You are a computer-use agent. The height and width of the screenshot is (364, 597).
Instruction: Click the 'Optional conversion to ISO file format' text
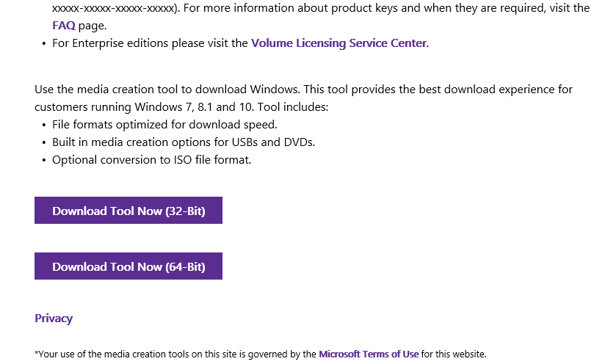(152, 159)
